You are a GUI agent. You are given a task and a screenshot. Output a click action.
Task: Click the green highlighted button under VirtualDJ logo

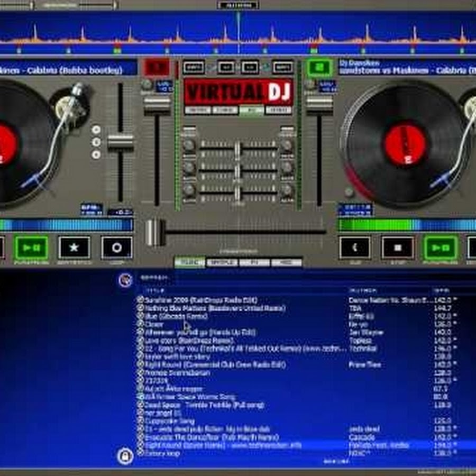(x=251, y=111)
